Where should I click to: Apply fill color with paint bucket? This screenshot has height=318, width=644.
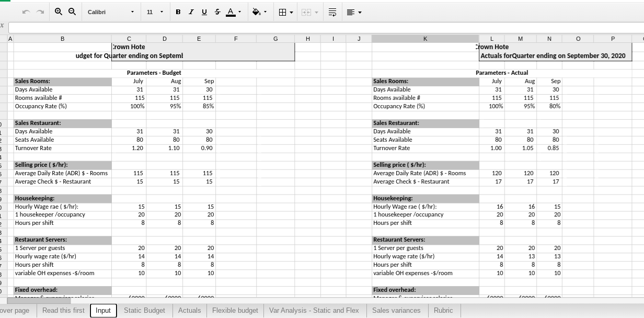pyautogui.click(x=256, y=12)
